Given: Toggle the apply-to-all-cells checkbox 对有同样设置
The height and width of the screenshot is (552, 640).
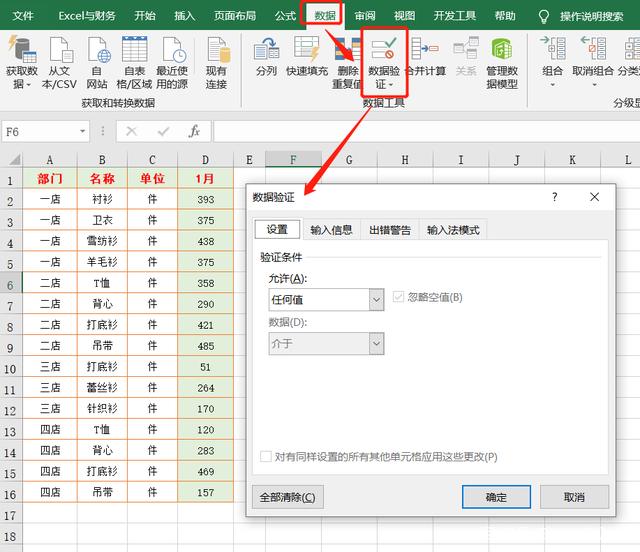Looking at the screenshot, I should click(x=266, y=457).
